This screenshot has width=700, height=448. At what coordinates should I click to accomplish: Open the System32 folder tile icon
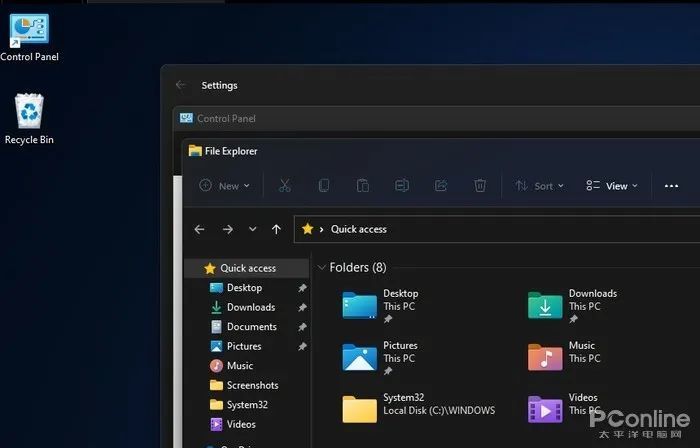tap(359, 409)
